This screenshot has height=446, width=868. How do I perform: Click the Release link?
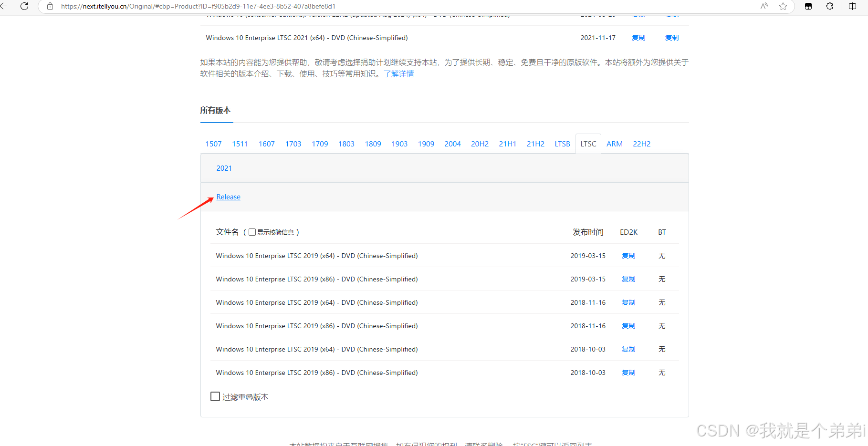click(229, 197)
